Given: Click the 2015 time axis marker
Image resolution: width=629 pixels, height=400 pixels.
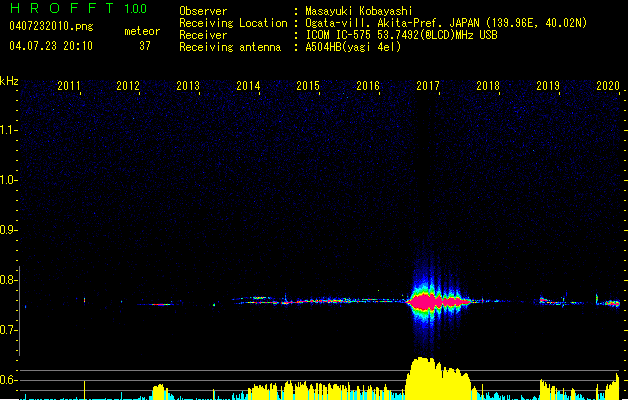Looking at the screenshot, I should point(308,85).
